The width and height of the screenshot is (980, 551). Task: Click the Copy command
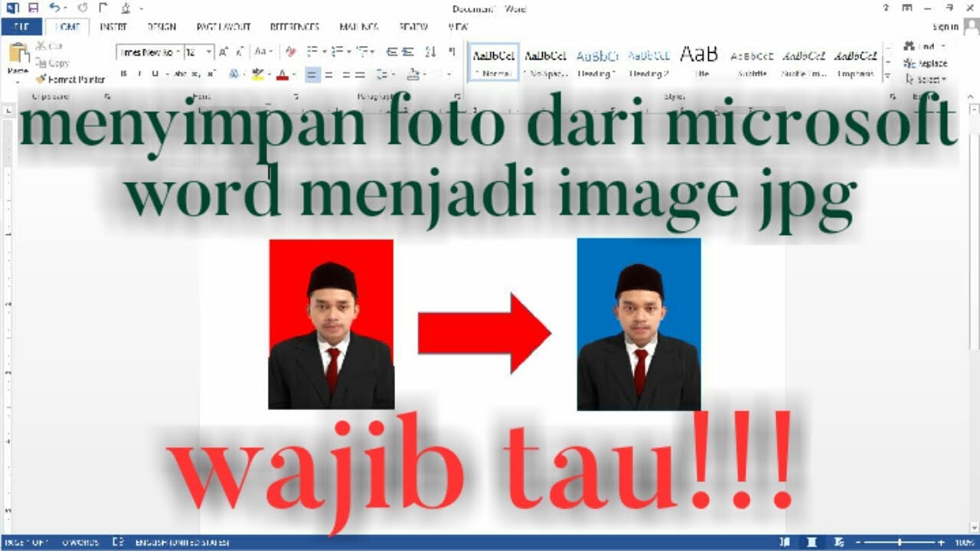(52, 63)
